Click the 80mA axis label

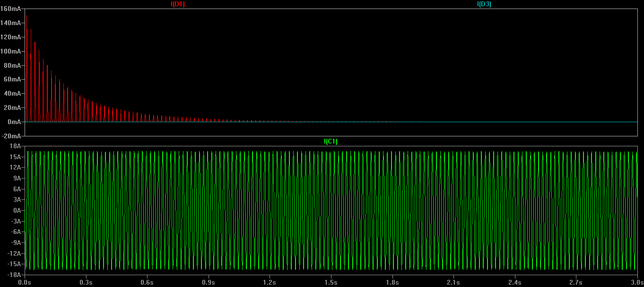point(13,65)
